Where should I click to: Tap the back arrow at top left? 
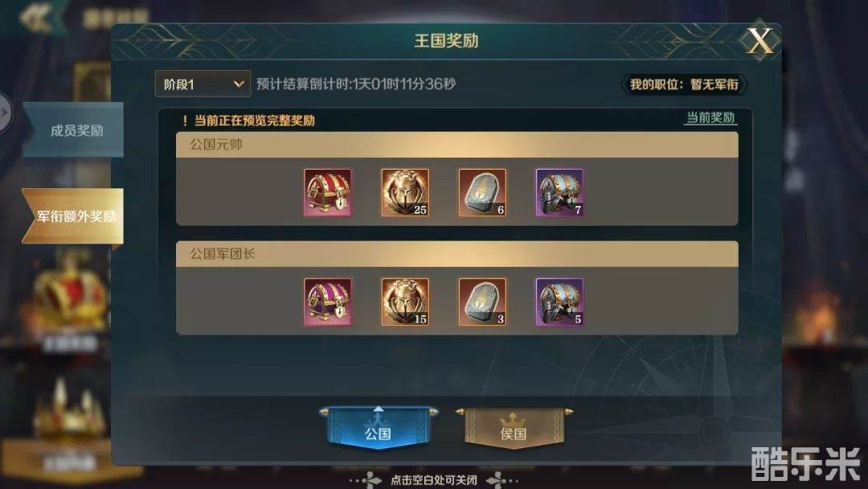[36, 18]
